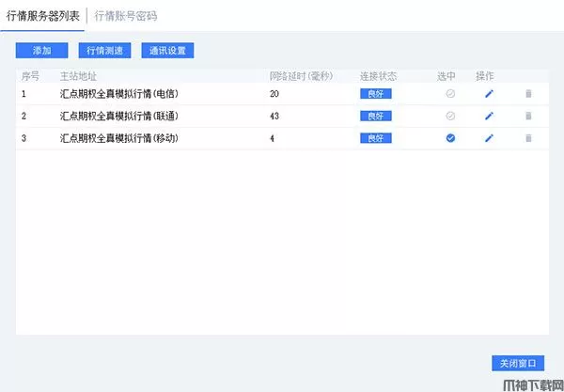Click latency value 4 in 移动 row
The width and height of the screenshot is (564, 392).
(x=273, y=138)
